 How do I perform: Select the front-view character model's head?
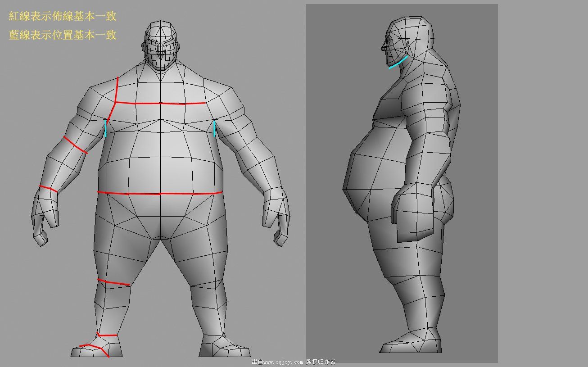point(161,45)
